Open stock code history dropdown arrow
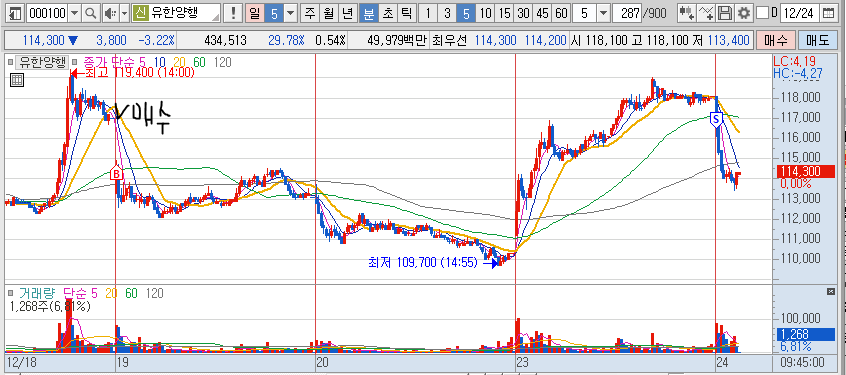The height and width of the screenshot is (375, 846). click(x=74, y=13)
